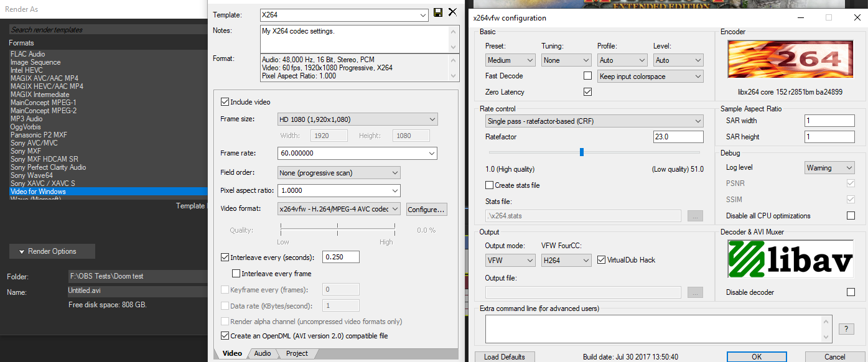
Task: Toggle Create an OpenDML compatible file
Action: 225,336
